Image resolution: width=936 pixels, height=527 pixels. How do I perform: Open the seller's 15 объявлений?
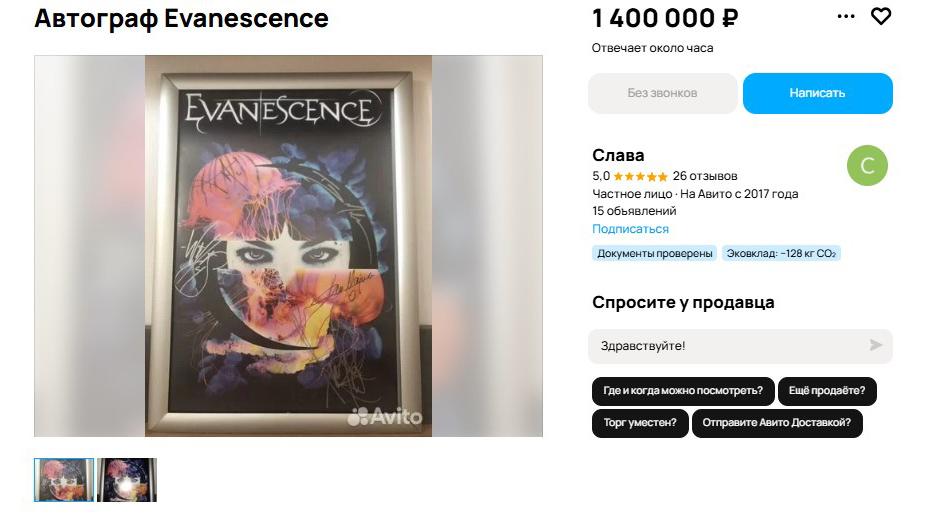click(x=634, y=211)
